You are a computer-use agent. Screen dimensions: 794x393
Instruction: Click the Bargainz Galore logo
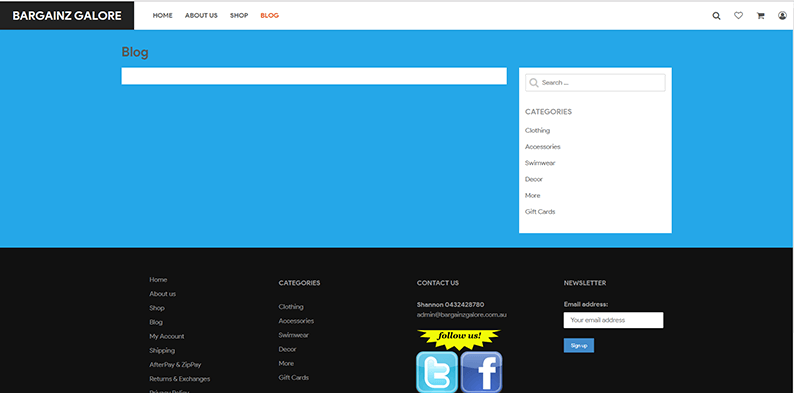pyautogui.click(x=67, y=16)
